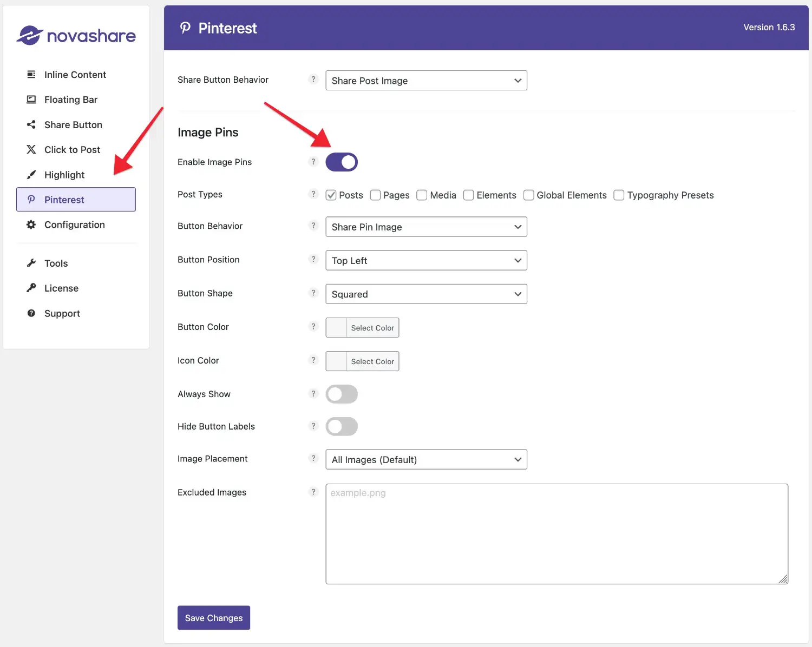Click the Share Button sidebar icon
The width and height of the screenshot is (812, 647).
coord(31,125)
